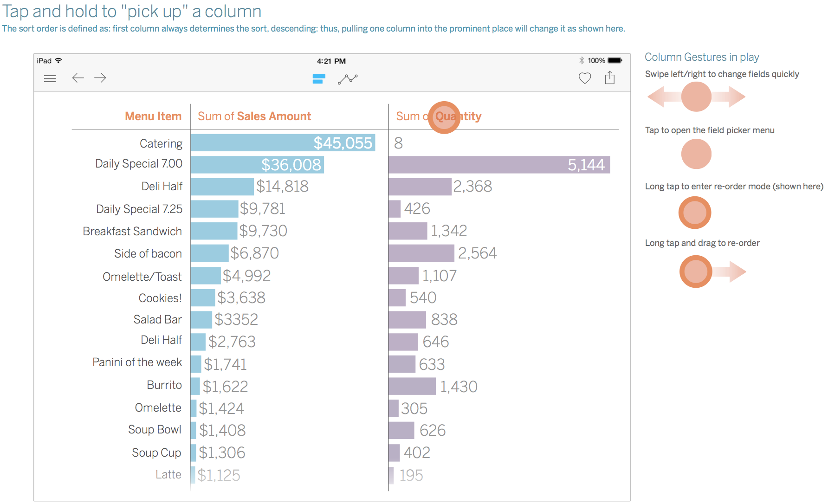Select the 5,144 quantity bar
This screenshot has width=828, height=504.
pyautogui.click(x=499, y=165)
